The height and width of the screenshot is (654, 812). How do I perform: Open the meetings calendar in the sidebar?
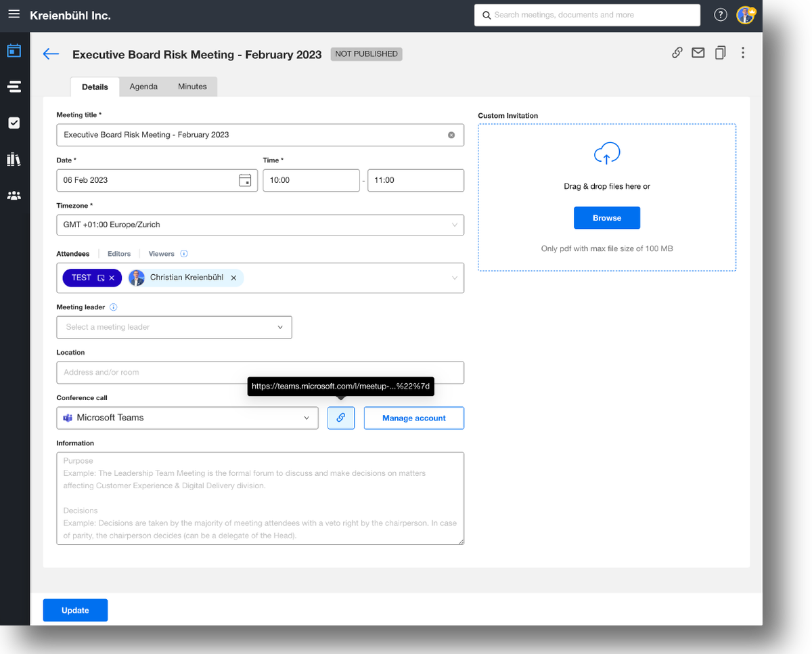pos(14,50)
